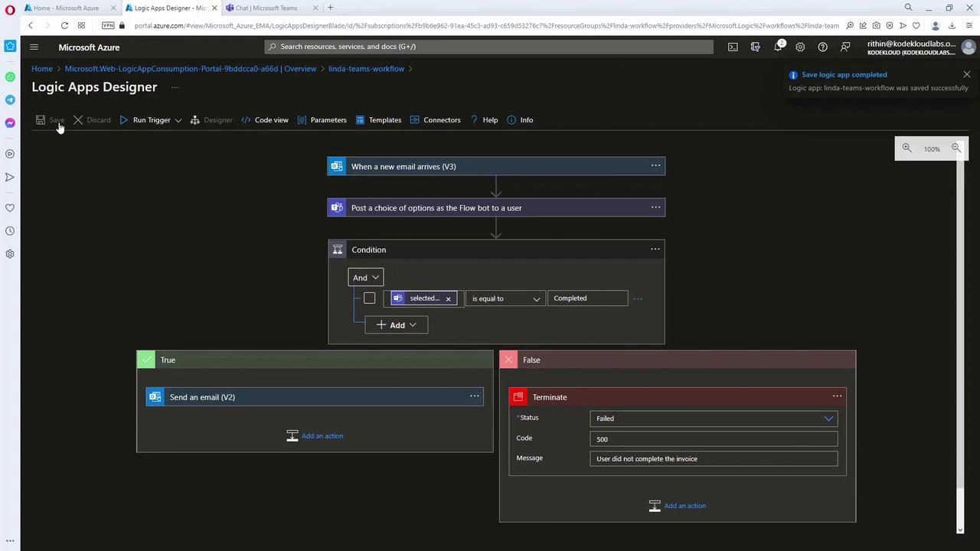Click the Azure notifications bell icon
Screen dimensions: 980x551
pyautogui.click(x=778, y=47)
